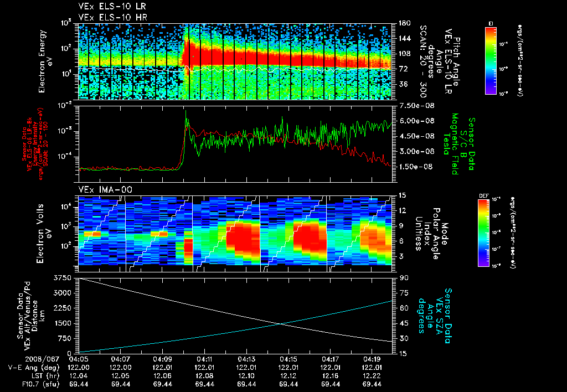
Task: Click the "2250" altitude tick label
Action: click(x=63, y=308)
